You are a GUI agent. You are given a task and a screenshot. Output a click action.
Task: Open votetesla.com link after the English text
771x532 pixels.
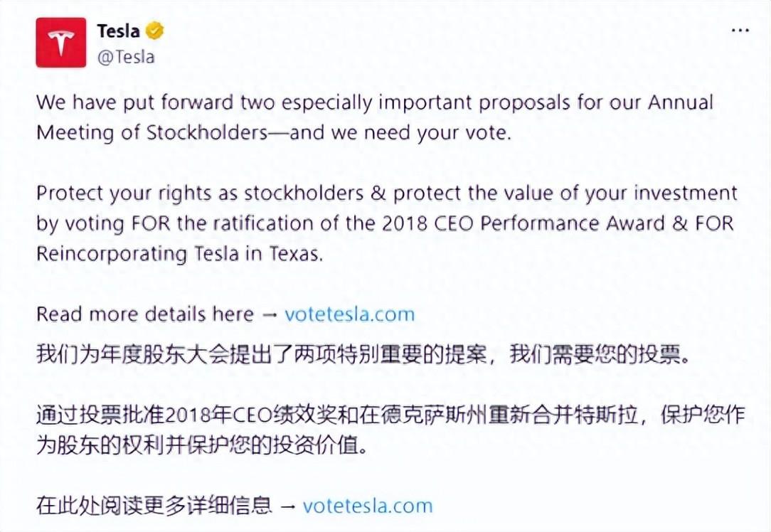tap(349, 314)
